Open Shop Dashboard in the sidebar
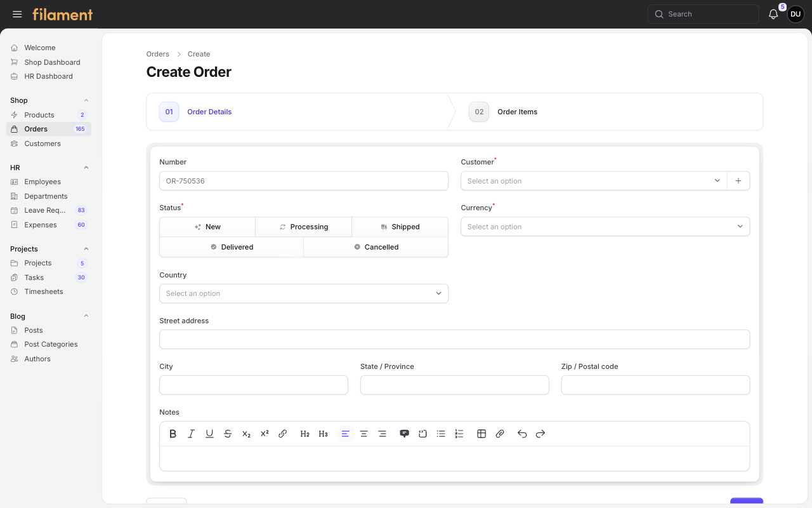 point(49,62)
